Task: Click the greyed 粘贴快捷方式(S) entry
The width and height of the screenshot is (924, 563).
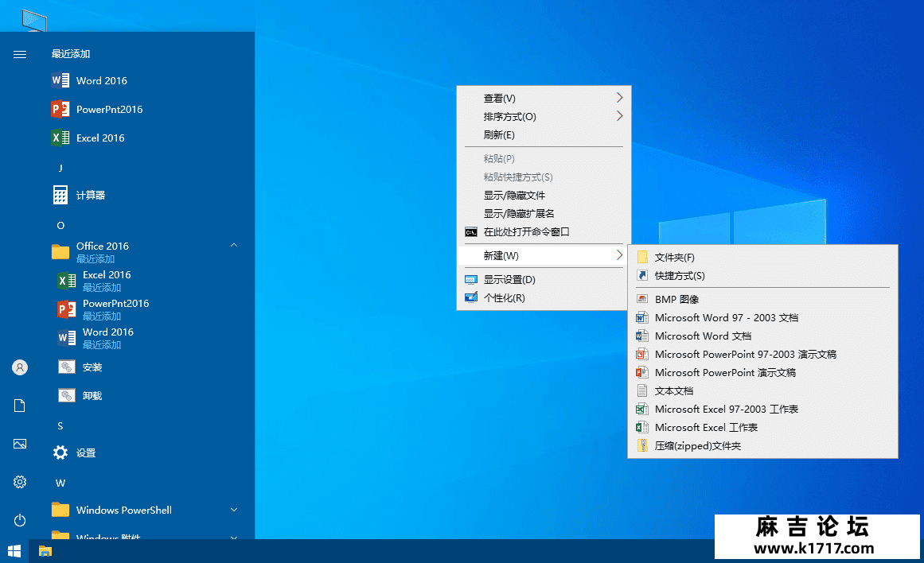Action: coord(544,177)
